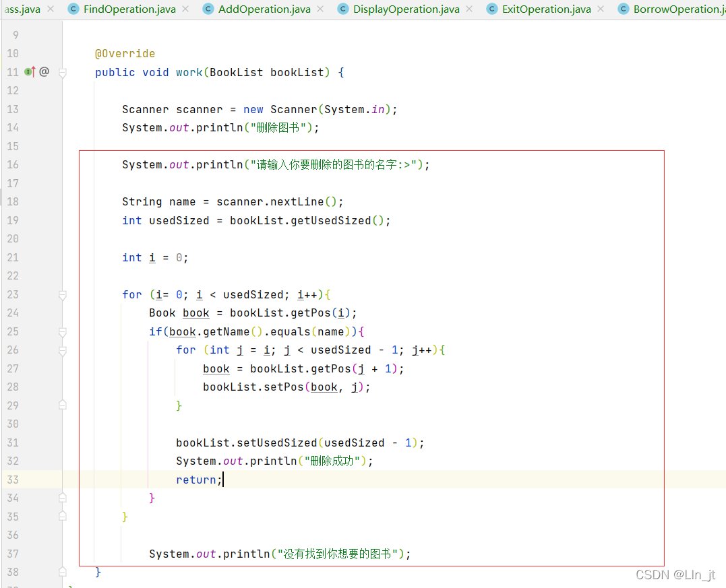Click fold end marker on line 29
The image size is (726, 588).
(63, 405)
